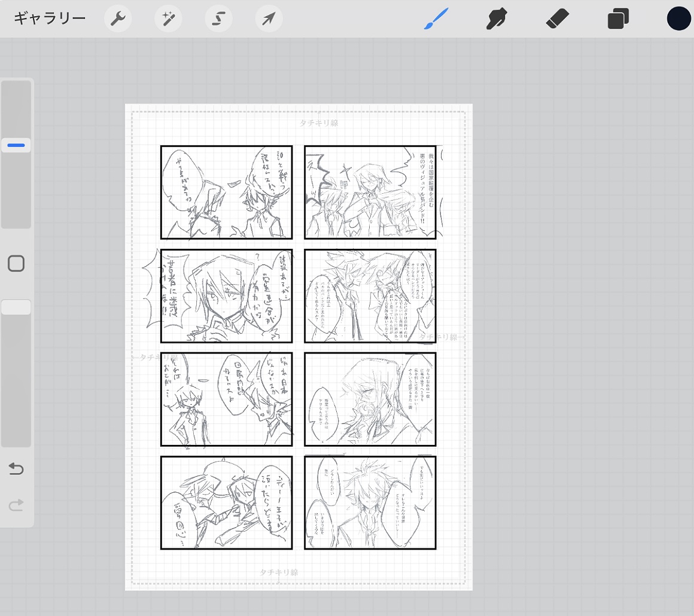Select the blue Brush tool
The height and width of the screenshot is (616, 694).
436,19
